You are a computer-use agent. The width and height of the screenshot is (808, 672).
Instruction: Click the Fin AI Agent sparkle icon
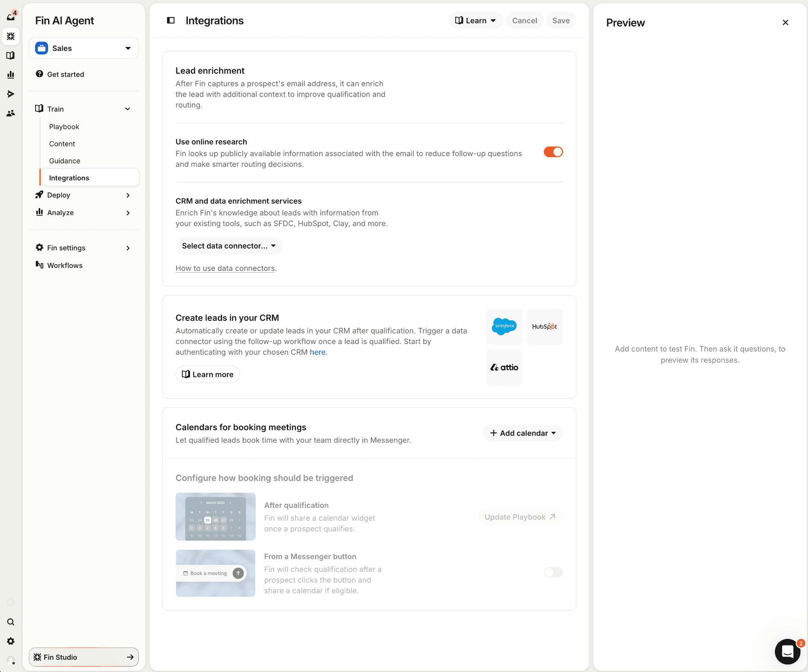(x=11, y=36)
